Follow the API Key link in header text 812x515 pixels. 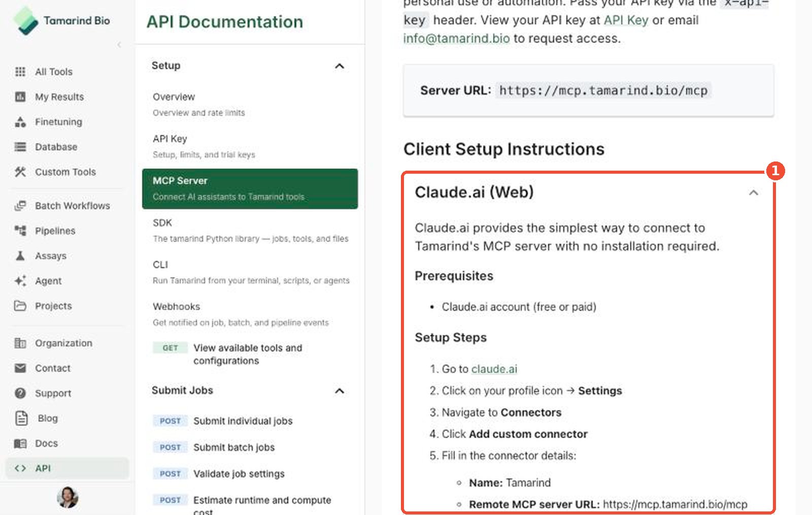626,20
